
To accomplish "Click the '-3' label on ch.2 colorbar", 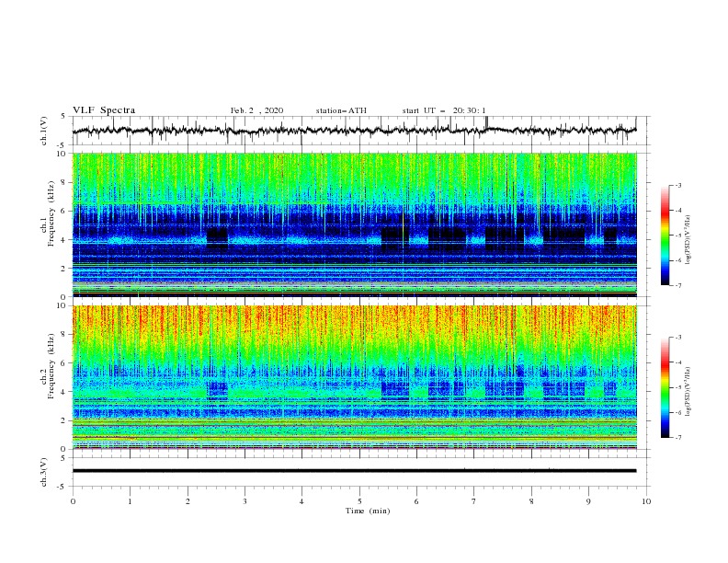I will tap(678, 338).
